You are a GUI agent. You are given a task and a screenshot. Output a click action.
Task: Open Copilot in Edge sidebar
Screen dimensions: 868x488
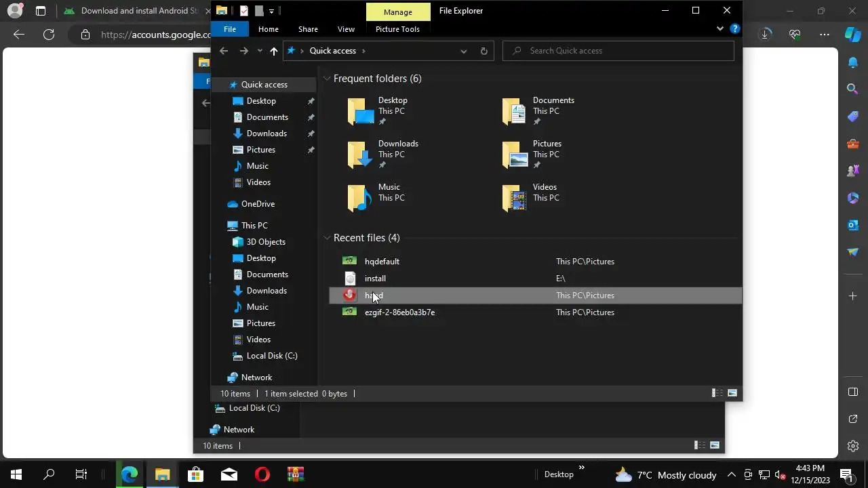pos(853,35)
